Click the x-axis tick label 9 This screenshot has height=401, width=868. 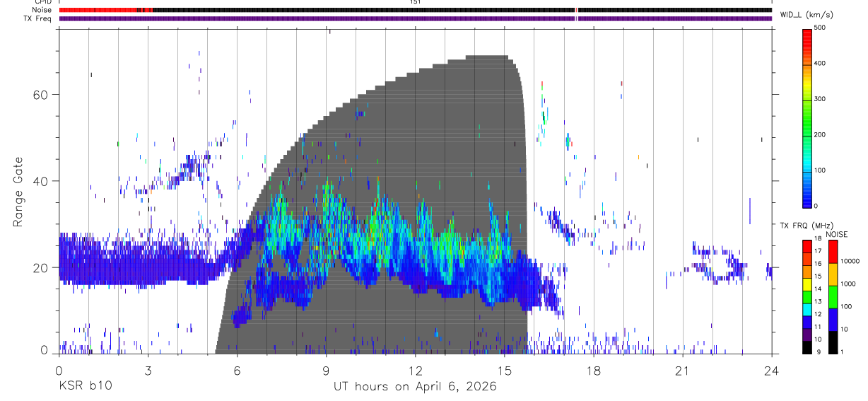pos(326,371)
